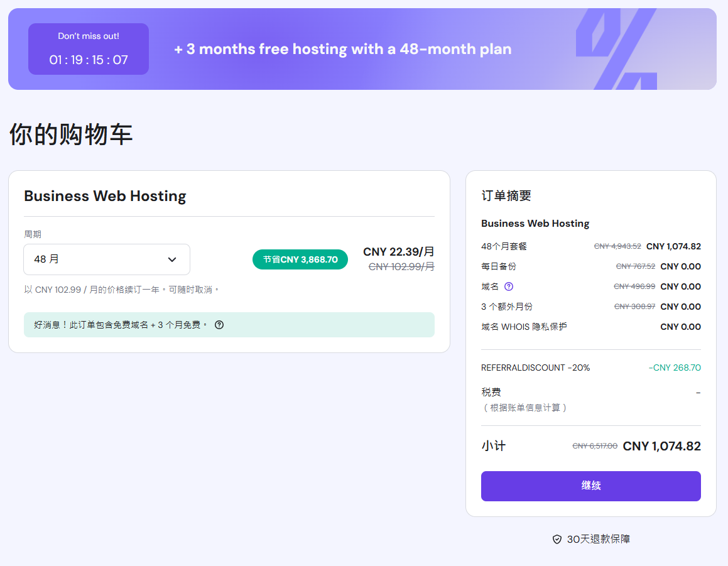Screen dimensions: 728x566
Task: Click the shield icon beside 30天退款保障
Action: click(x=557, y=539)
